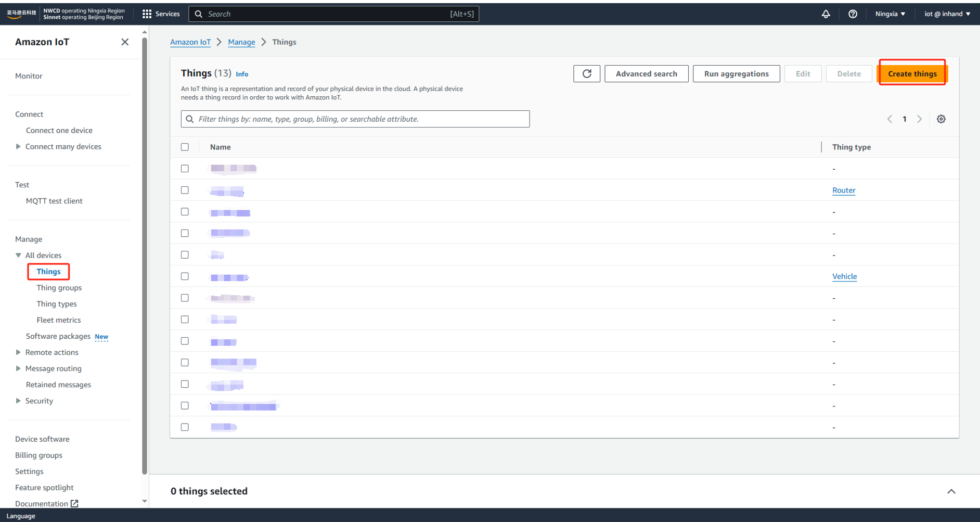Select MQTT test client menu item
This screenshot has width=980, height=522.
tap(54, 201)
